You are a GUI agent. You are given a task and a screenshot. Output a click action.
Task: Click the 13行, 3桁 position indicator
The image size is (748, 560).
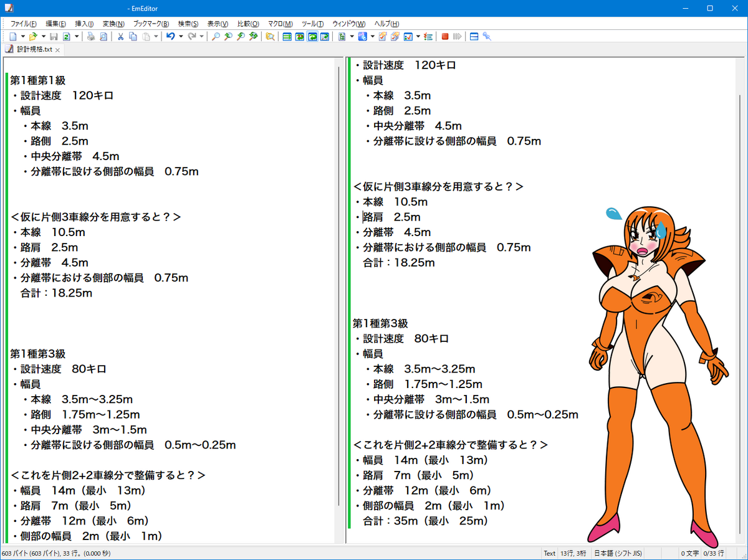pos(574,553)
